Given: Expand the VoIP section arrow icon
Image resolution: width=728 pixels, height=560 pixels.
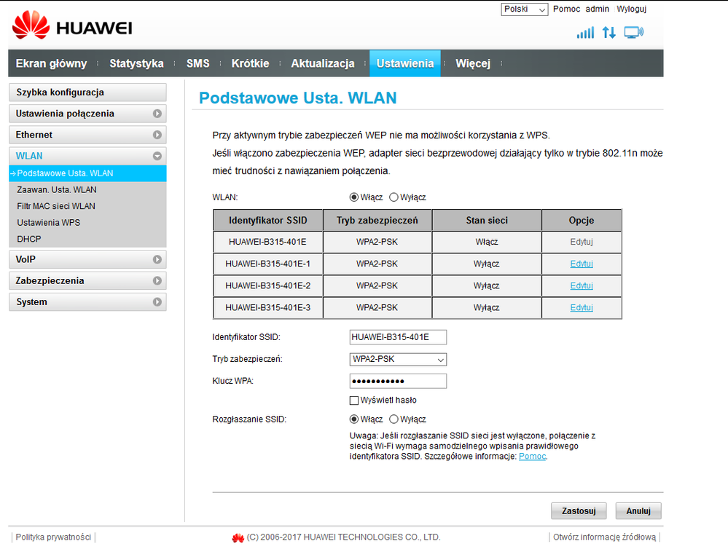Looking at the screenshot, I should point(157,259).
